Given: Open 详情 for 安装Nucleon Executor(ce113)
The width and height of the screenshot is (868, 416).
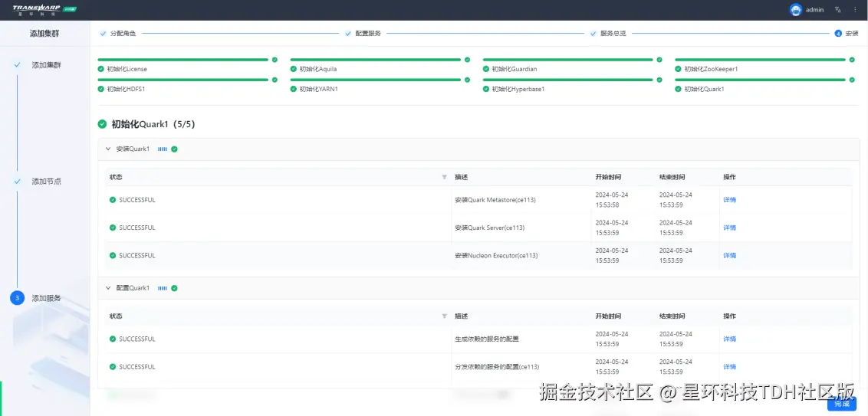Looking at the screenshot, I should click(x=730, y=256).
